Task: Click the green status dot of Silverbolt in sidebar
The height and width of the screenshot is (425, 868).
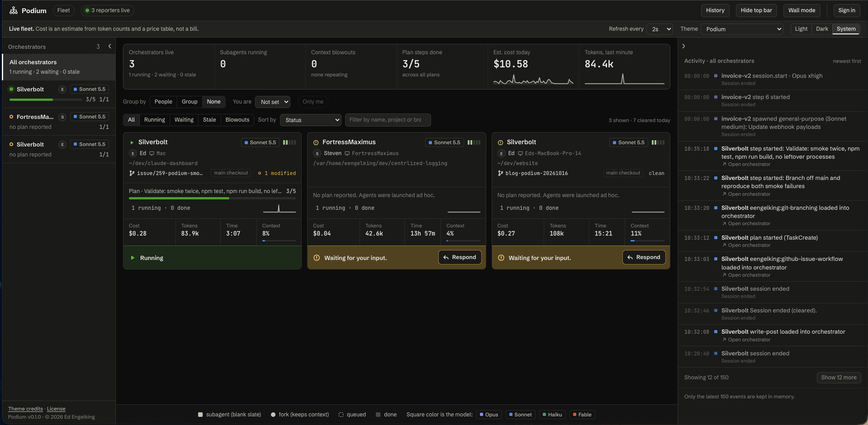Action: pos(11,89)
